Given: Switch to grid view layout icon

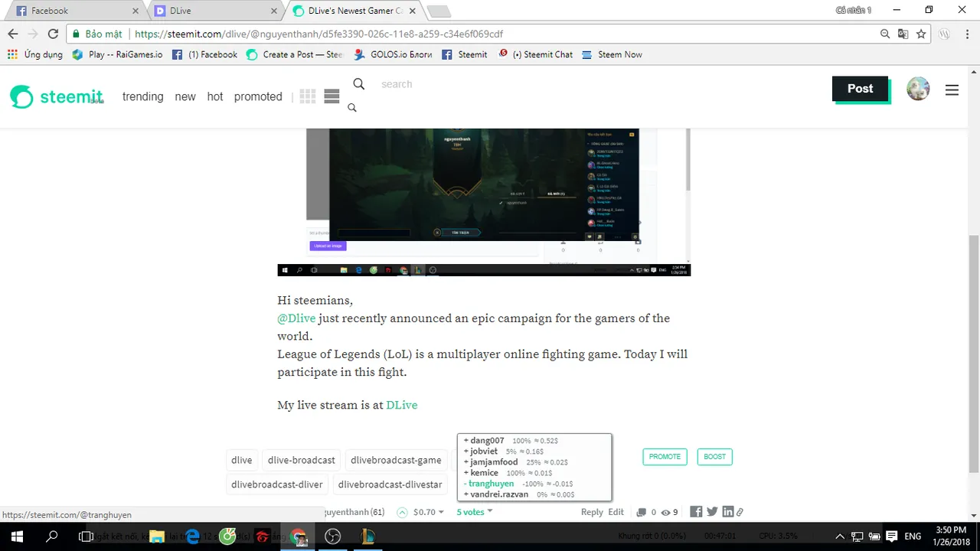Looking at the screenshot, I should 308,96.
